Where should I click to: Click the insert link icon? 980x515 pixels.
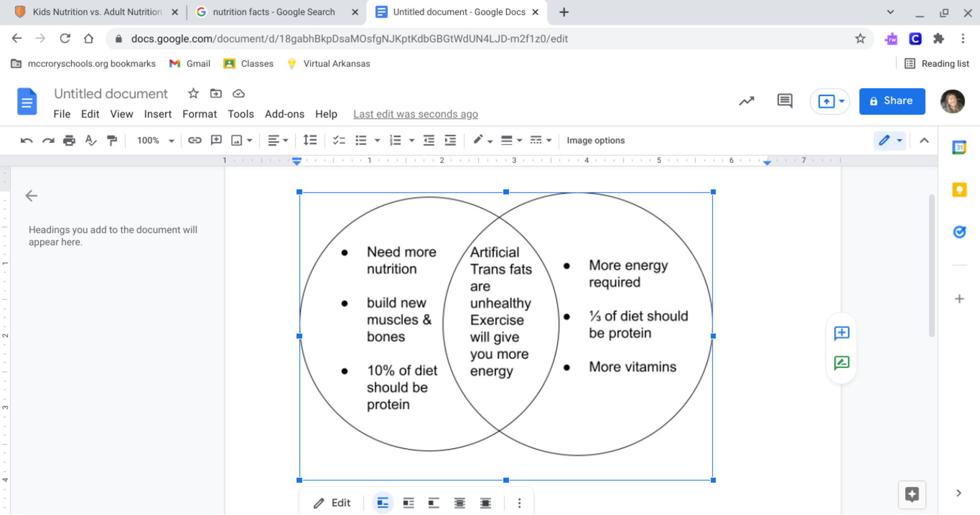pos(194,141)
